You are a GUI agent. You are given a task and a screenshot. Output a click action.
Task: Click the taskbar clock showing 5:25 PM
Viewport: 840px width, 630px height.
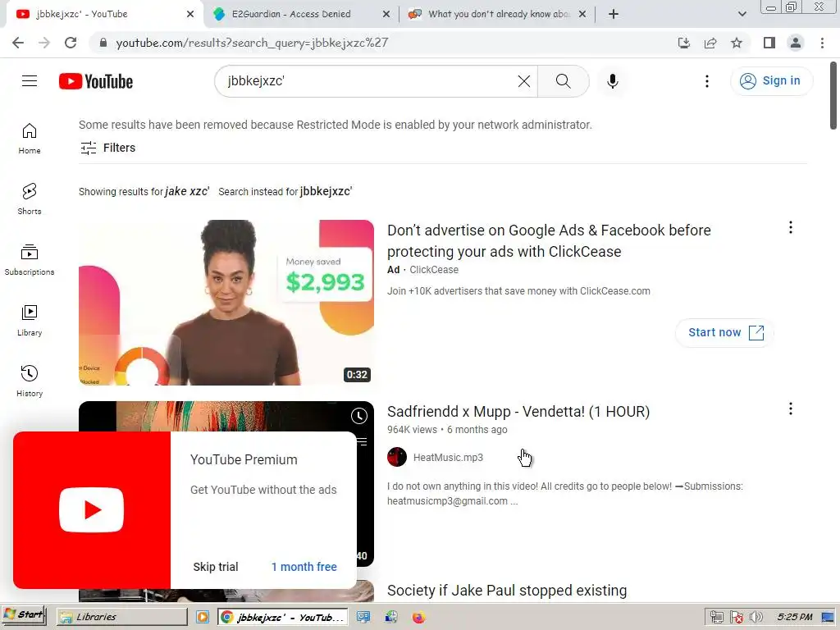(794, 617)
